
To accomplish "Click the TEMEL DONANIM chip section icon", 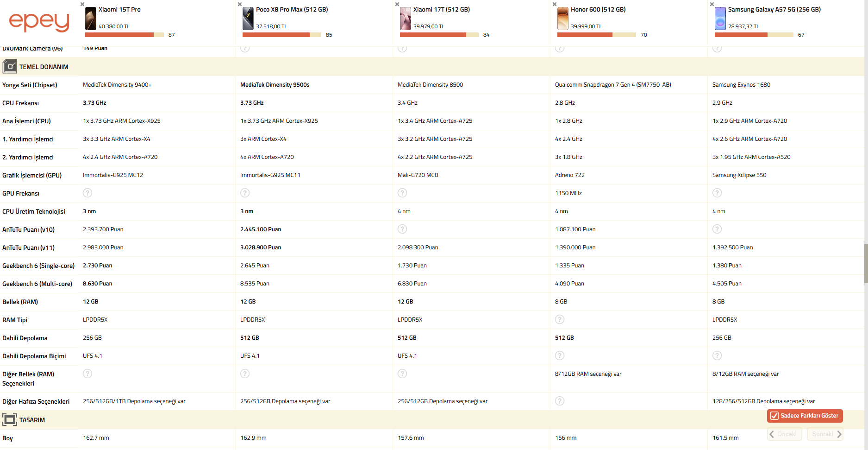I will pyautogui.click(x=10, y=67).
